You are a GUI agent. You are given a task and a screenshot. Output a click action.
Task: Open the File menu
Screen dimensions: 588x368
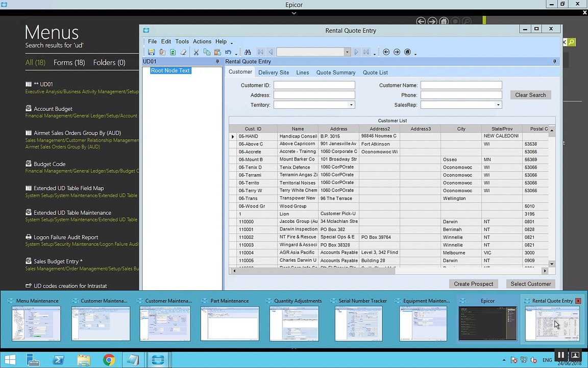[152, 42]
